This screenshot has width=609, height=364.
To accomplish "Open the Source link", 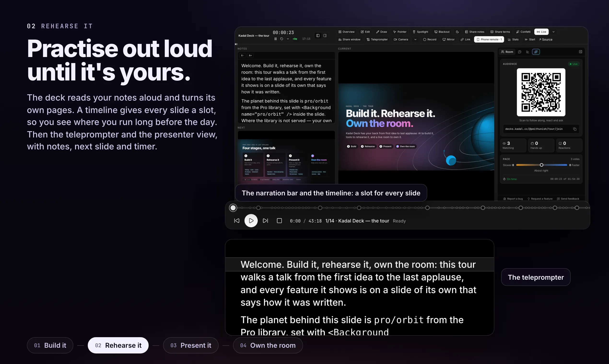I will coord(545,40).
